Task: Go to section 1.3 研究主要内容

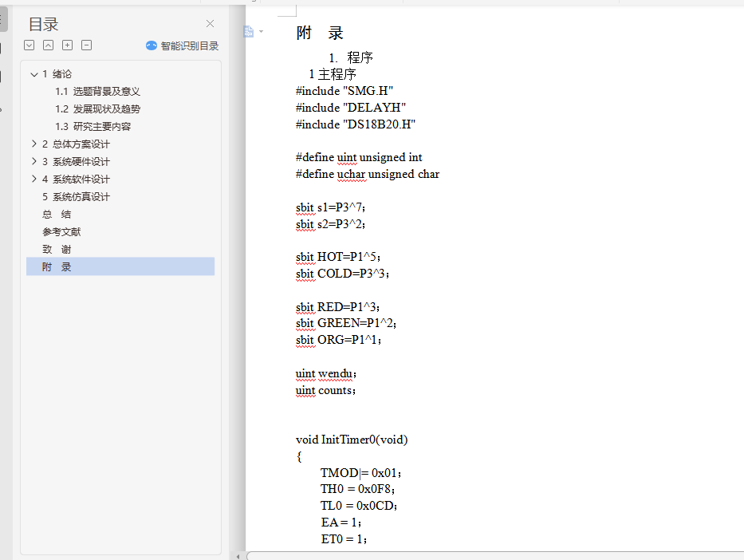Action: coord(93,127)
